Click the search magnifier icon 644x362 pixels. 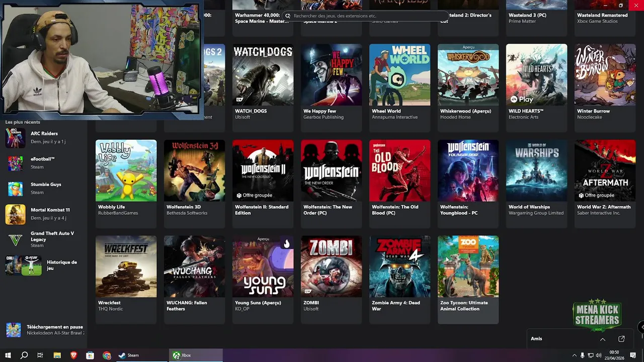[288, 16]
